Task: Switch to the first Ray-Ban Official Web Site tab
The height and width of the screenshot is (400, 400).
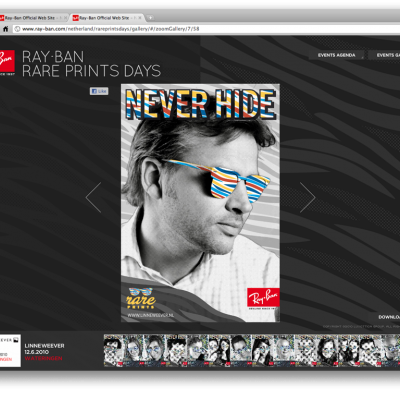Action: [33, 18]
